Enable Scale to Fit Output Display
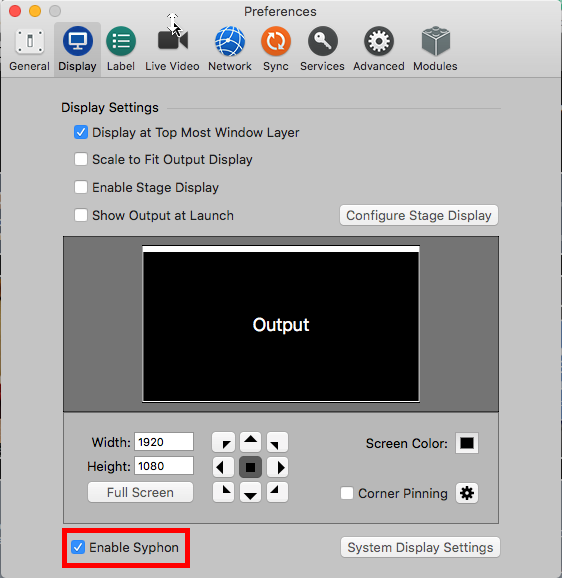The image size is (562, 578). pos(81,160)
